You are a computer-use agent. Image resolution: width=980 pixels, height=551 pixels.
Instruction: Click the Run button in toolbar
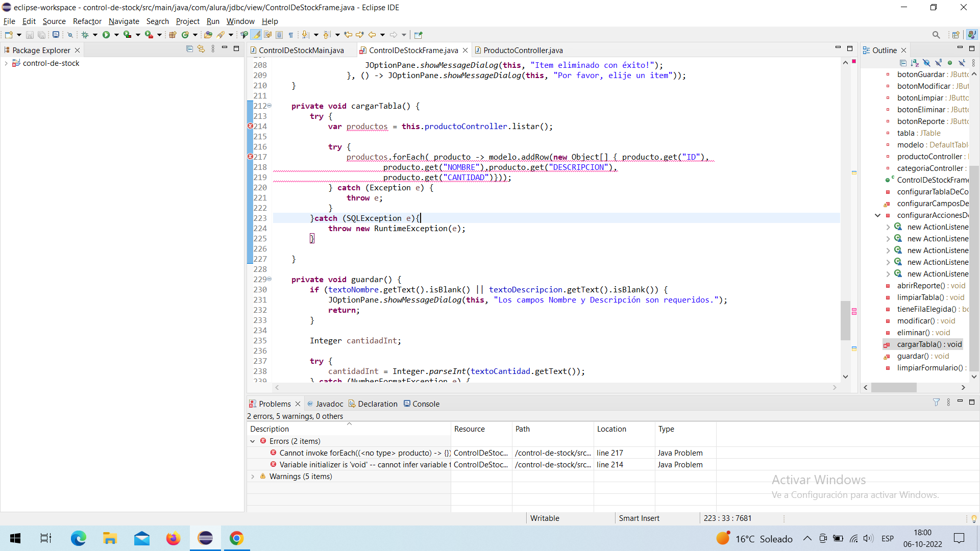(x=106, y=35)
